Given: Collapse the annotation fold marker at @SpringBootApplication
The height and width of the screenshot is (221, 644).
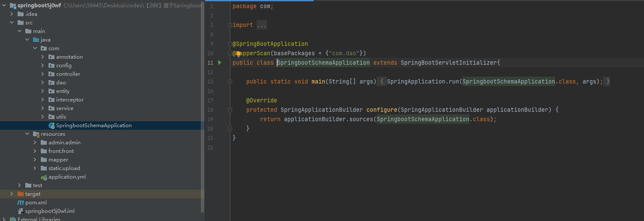Looking at the screenshot, I should pyautogui.click(x=230, y=44).
